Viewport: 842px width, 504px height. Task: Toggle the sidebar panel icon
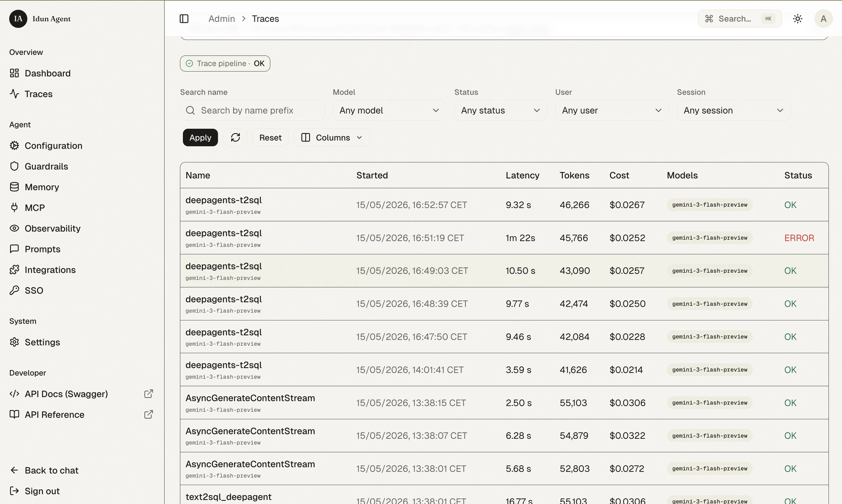pyautogui.click(x=184, y=19)
